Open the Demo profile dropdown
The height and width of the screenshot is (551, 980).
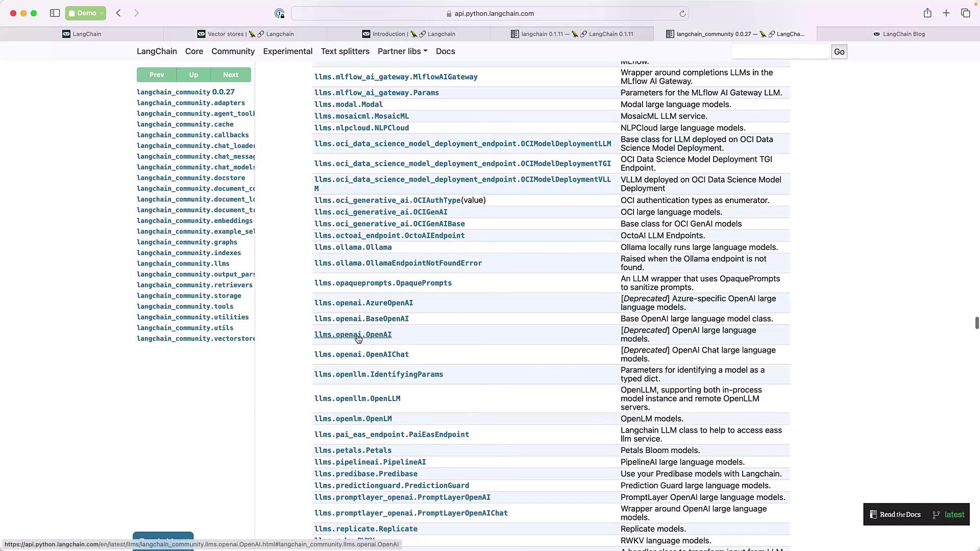[x=86, y=13]
